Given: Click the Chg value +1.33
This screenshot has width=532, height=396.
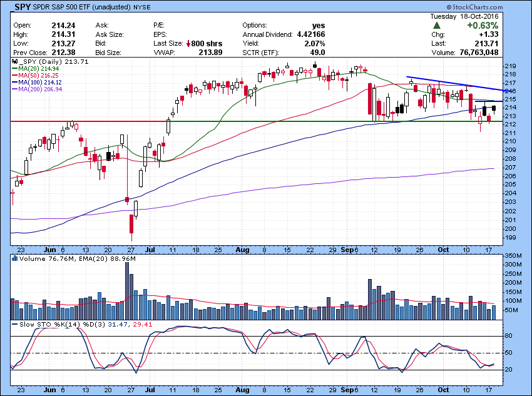Looking at the screenshot, I should click(x=489, y=34).
